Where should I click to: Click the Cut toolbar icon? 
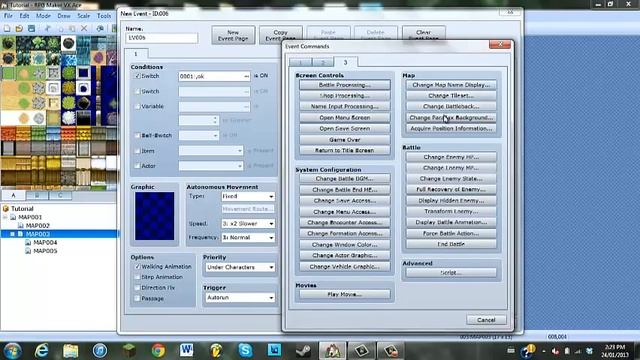click(x=48, y=28)
